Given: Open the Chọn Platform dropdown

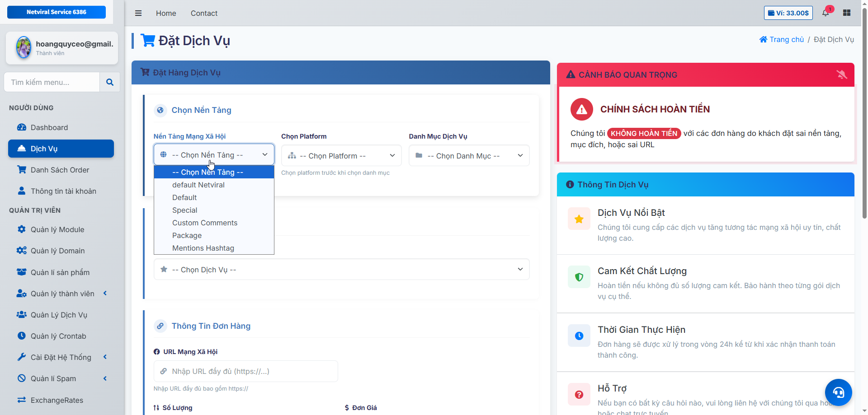Looking at the screenshot, I should 341,156.
